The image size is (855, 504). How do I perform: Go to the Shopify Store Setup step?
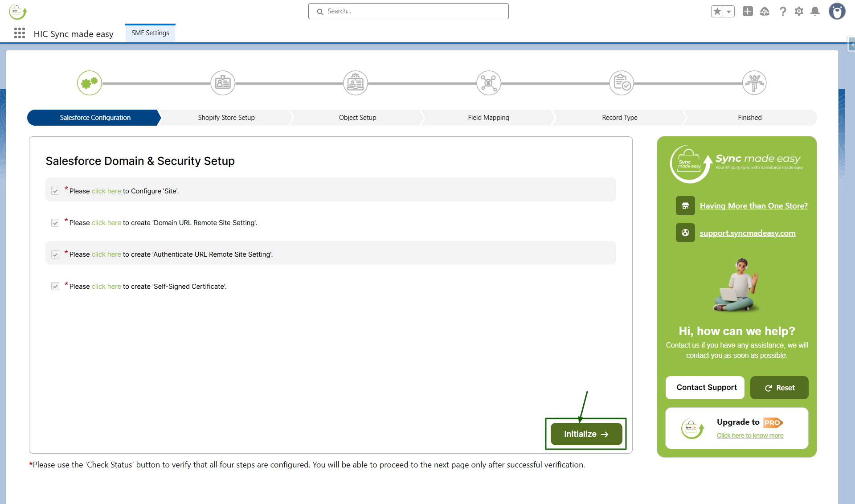[226, 118]
